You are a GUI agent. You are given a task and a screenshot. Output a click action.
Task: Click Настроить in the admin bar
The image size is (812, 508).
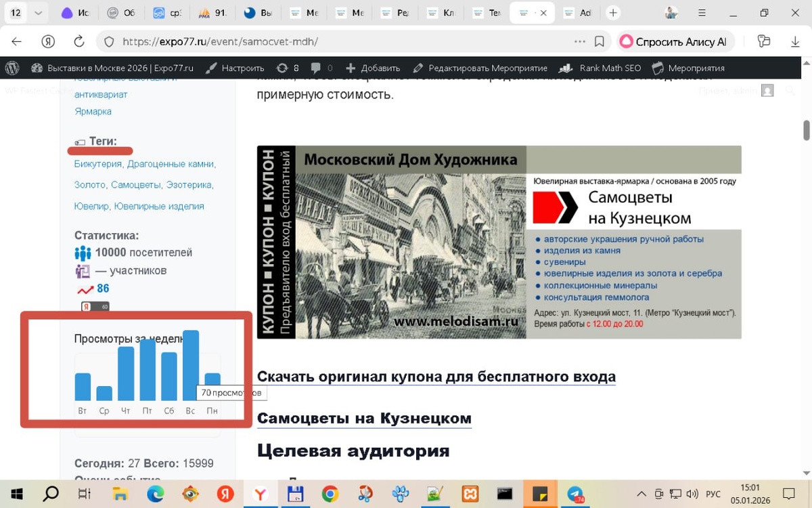[x=235, y=68]
